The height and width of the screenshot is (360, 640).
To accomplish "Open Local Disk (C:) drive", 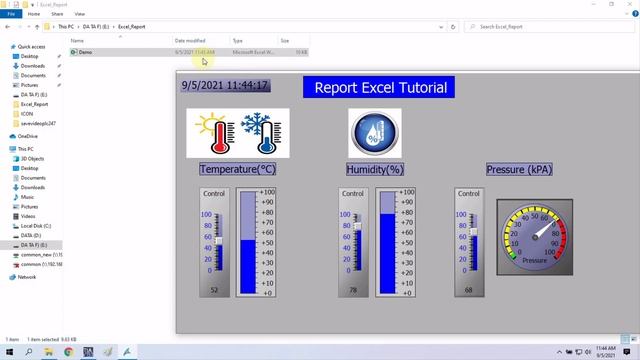I will click(36, 226).
